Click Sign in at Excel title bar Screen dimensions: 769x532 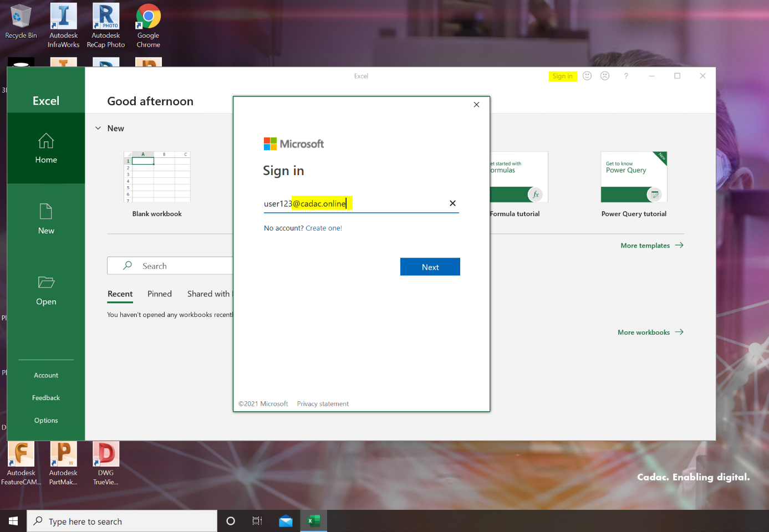point(563,76)
